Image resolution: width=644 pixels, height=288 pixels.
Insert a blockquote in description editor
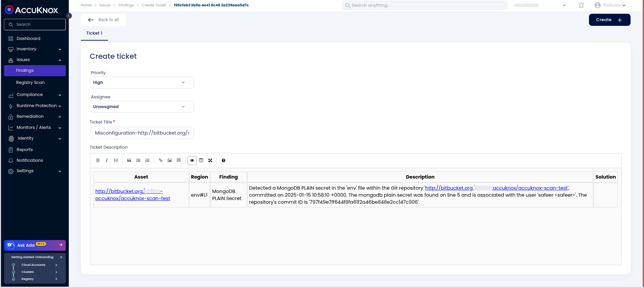click(x=129, y=160)
